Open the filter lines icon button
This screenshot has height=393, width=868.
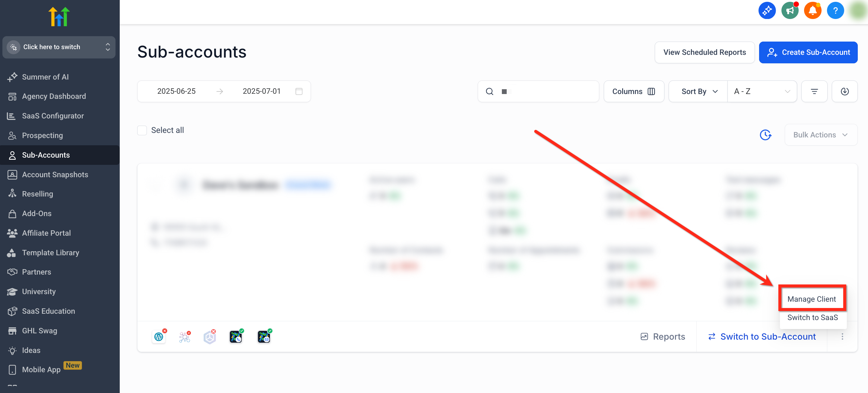coord(814,91)
